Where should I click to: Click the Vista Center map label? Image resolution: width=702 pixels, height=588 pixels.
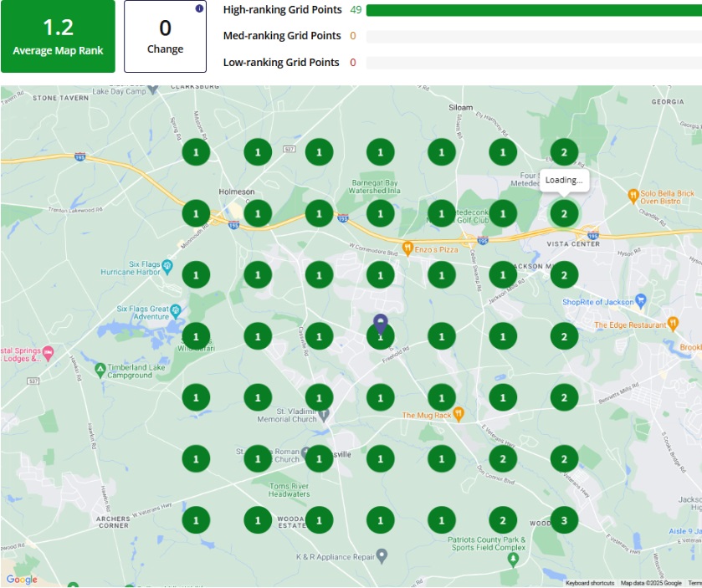573,244
